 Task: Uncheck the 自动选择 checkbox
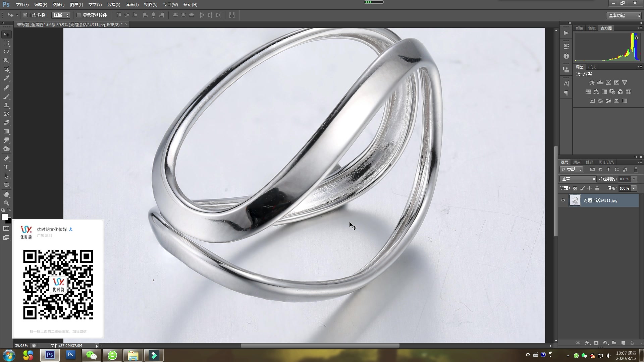click(x=25, y=15)
